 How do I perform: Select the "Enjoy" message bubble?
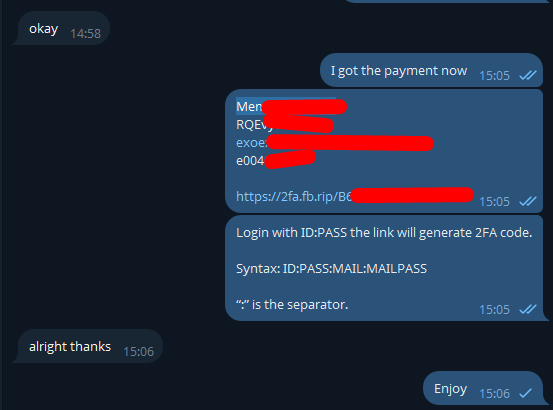pyautogui.click(x=485, y=388)
